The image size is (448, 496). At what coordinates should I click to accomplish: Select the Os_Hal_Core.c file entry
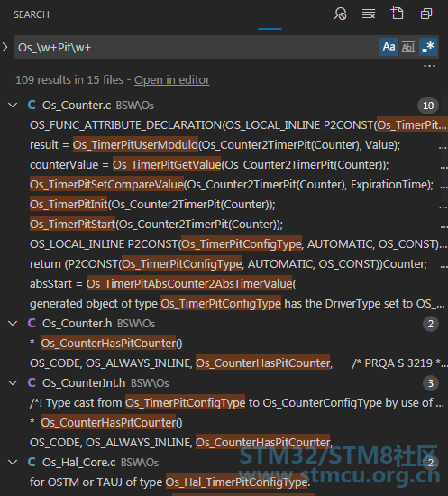pyautogui.click(x=79, y=463)
